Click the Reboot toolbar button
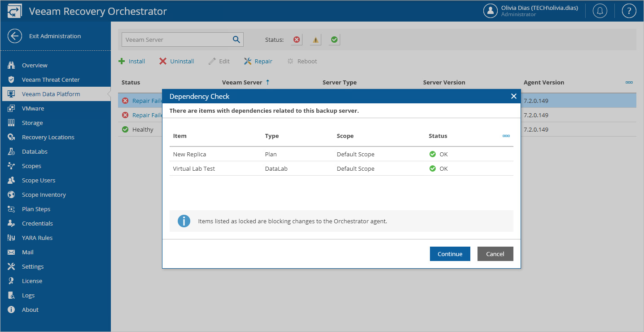Viewport: 644px width, 332px height. tap(302, 61)
